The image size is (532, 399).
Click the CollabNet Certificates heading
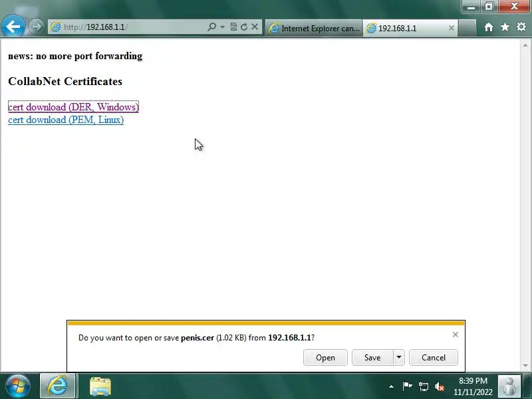tap(65, 81)
